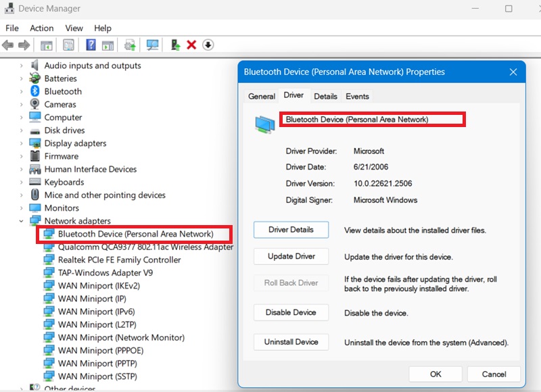Click the Back navigation arrow
This screenshot has height=392, width=541.
click(x=8, y=45)
